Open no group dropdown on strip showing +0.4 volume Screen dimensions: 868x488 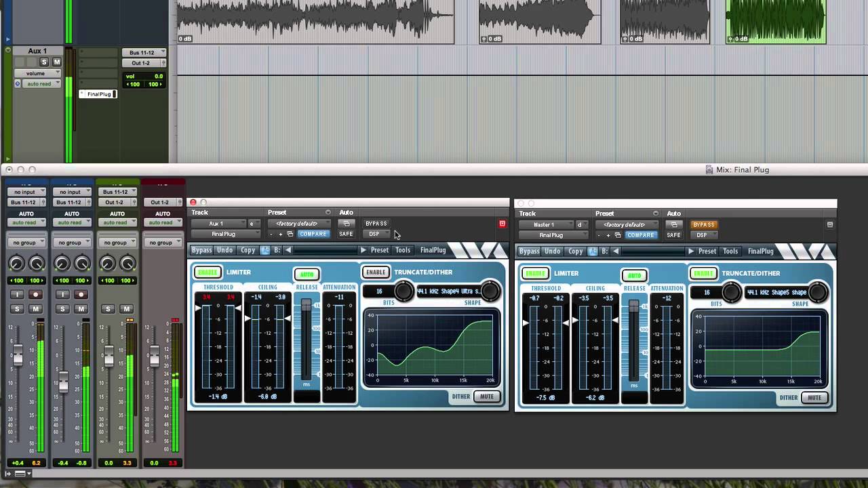point(26,243)
